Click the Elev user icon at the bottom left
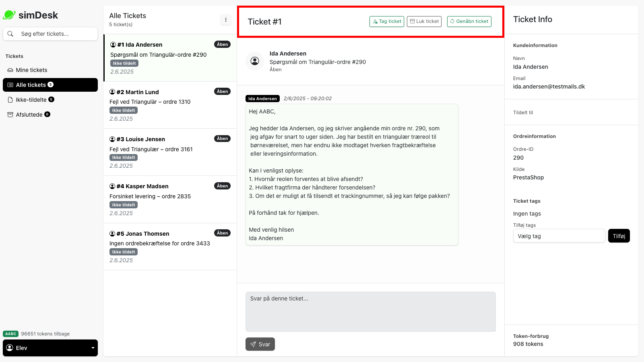This screenshot has width=644, height=362. pyautogui.click(x=10, y=348)
